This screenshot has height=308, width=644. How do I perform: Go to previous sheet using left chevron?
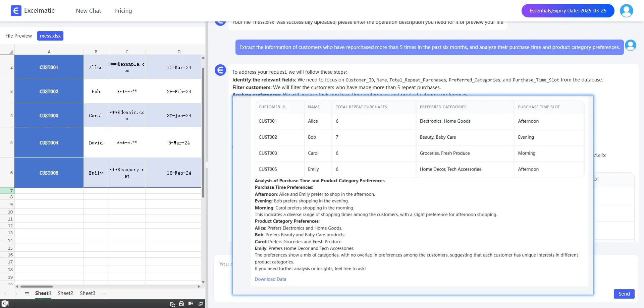click(5, 294)
